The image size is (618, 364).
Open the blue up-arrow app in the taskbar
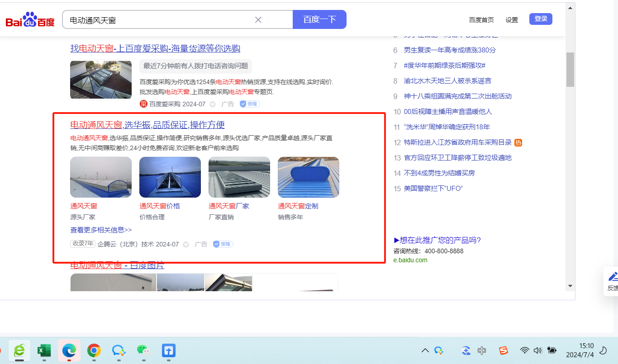coord(168,350)
